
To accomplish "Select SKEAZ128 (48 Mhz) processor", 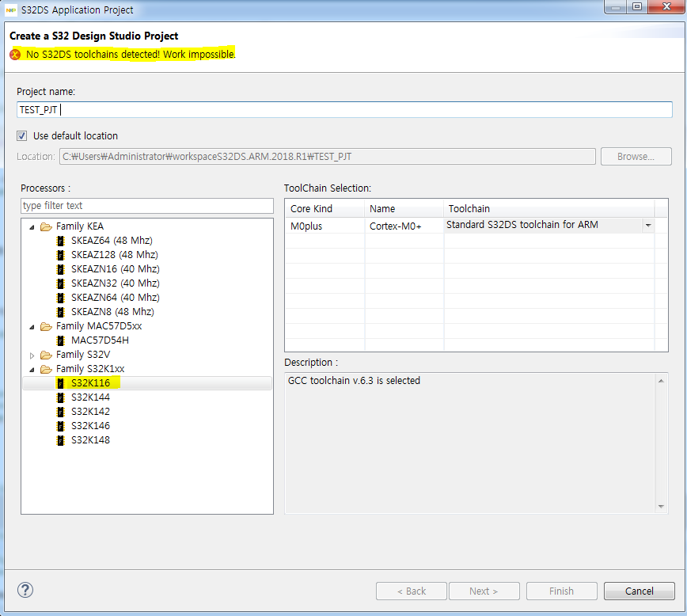I will point(114,255).
